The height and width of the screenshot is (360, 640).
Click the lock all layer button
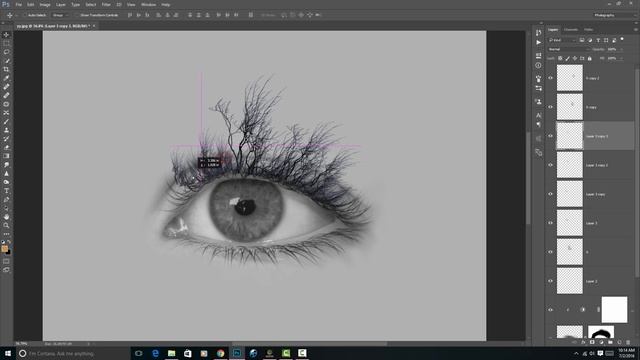[x=589, y=58]
